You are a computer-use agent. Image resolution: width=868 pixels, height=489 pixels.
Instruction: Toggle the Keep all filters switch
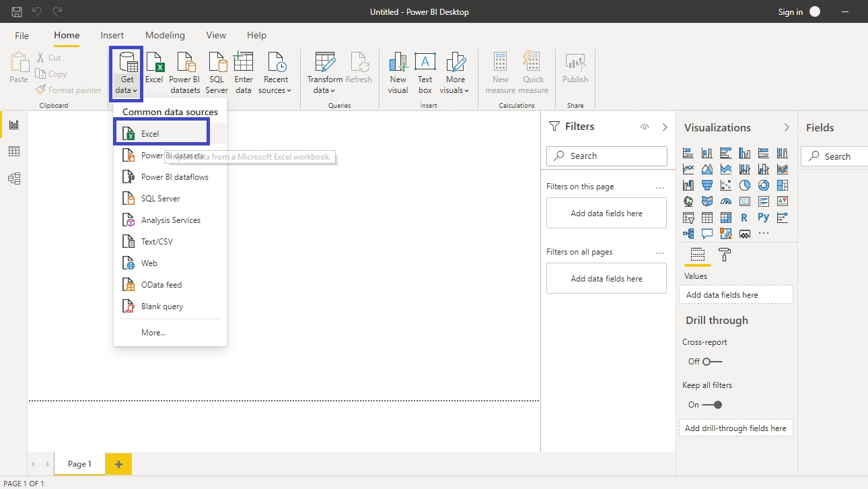pyautogui.click(x=711, y=405)
